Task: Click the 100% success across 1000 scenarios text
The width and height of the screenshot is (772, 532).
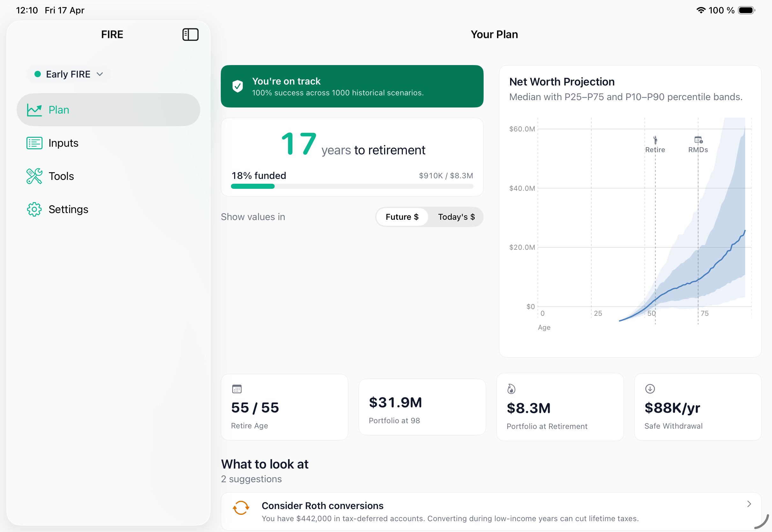Action: [x=338, y=93]
